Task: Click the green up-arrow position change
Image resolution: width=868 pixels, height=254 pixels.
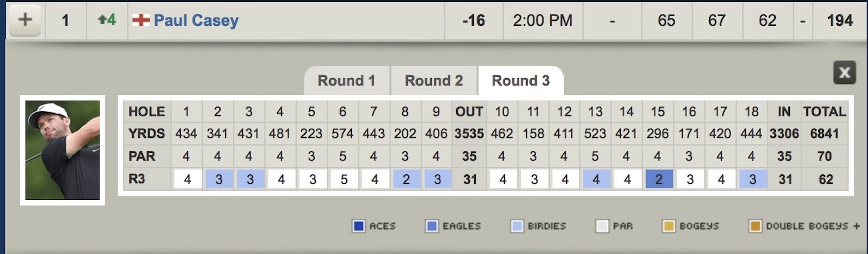Action: pos(107,20)
